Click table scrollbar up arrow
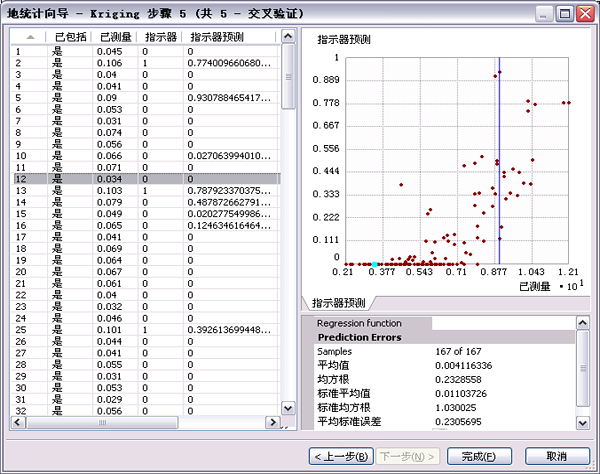This screenshot has height=474, width=600. point(288,36)
